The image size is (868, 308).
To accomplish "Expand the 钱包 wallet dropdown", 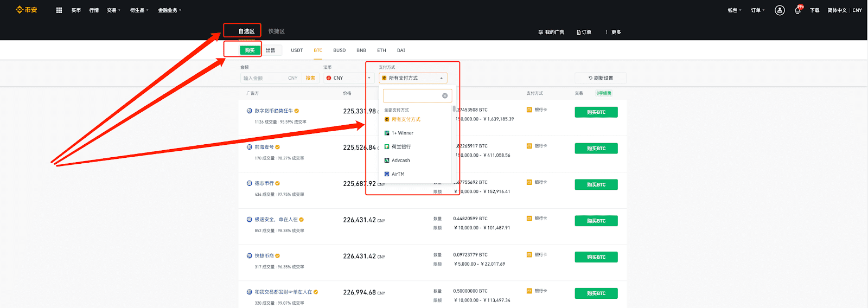I will 735,10.
